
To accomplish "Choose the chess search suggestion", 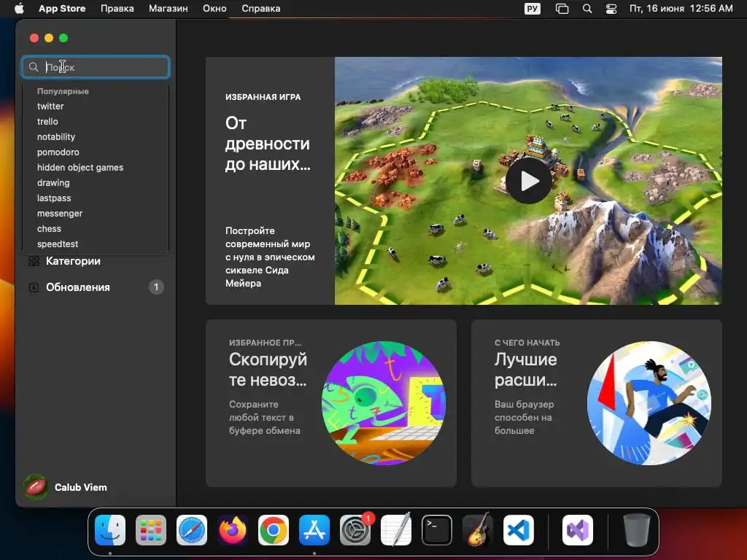I will tap(49, 228).
